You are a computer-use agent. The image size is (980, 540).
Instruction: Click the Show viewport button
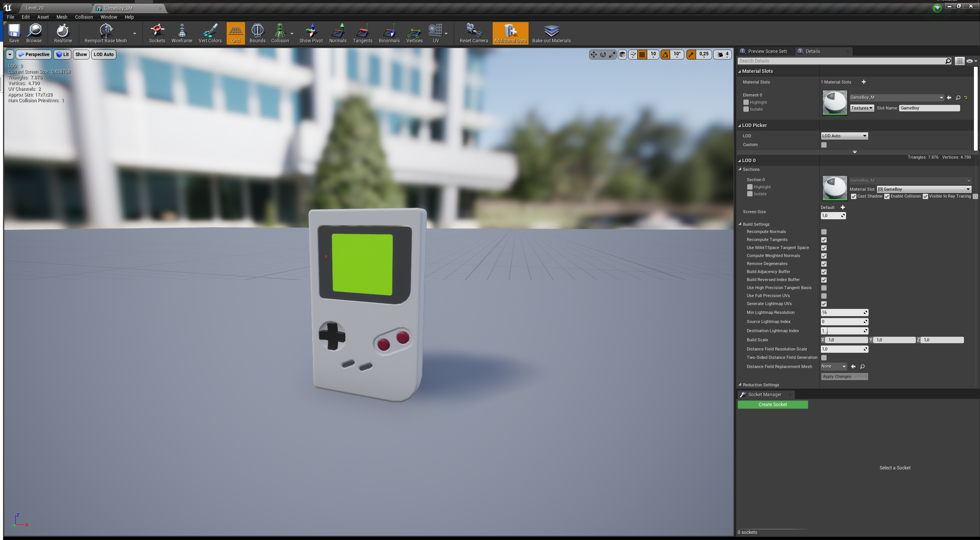(x=81, y=55)
